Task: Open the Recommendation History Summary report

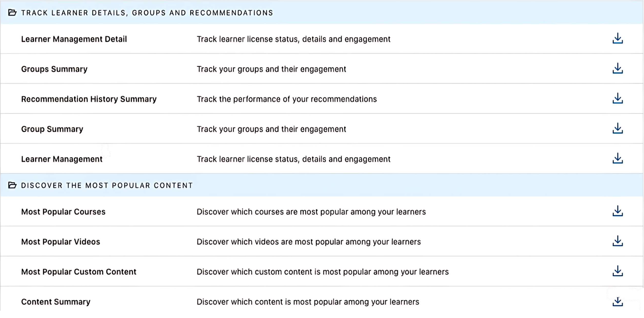Action: tap(89, 99)
